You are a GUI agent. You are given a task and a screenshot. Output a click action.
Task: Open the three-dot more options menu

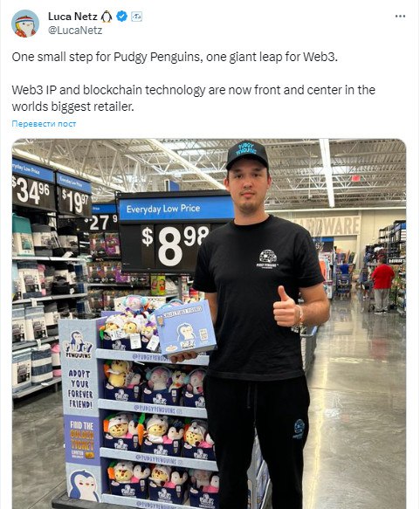pyautogui.click(x=400, y=17)
